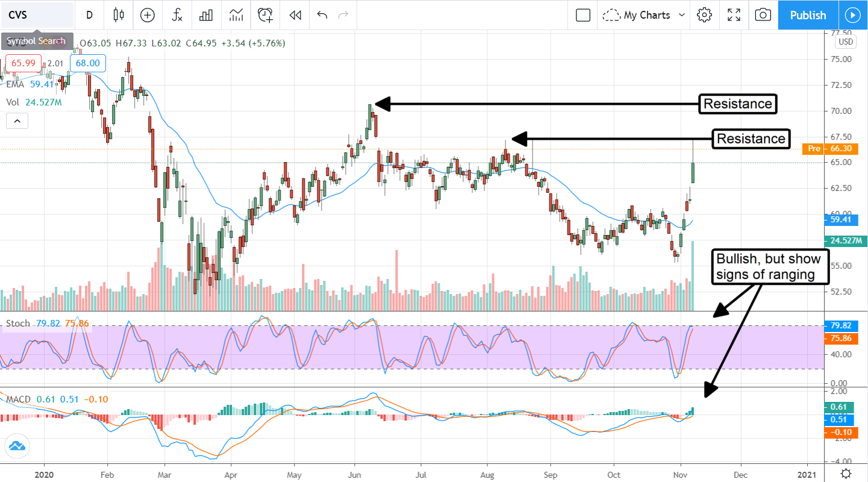
Task: Click the Jun label on time axis
Action: coord(354,474)
